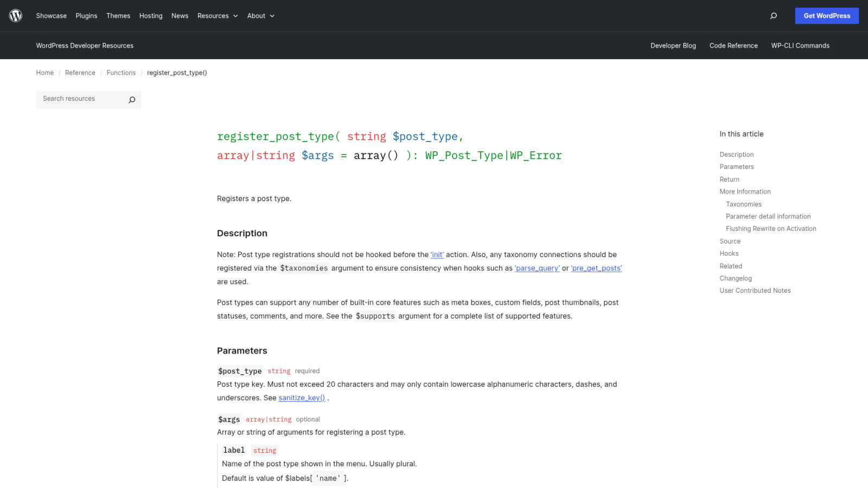Expand the About dropdown menu
The height and width of the screenshot is (488, 868).
pos(261,16)
